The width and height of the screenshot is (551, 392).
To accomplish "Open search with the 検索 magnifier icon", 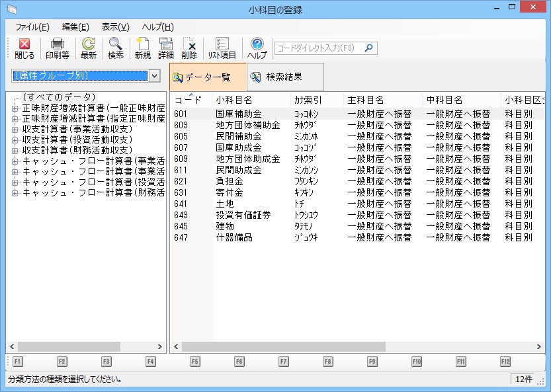I will [116, 44].
